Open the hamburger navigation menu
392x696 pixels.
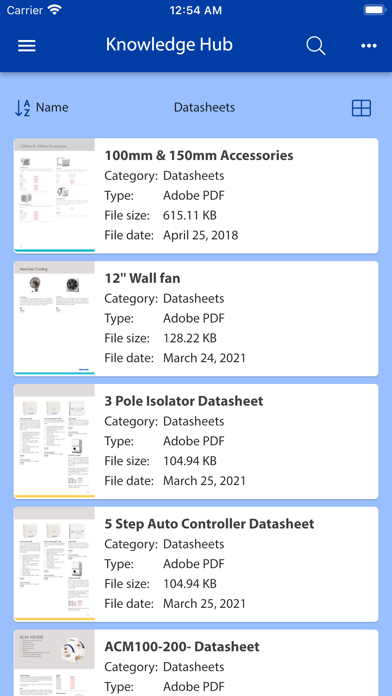[x=27, y=45]
